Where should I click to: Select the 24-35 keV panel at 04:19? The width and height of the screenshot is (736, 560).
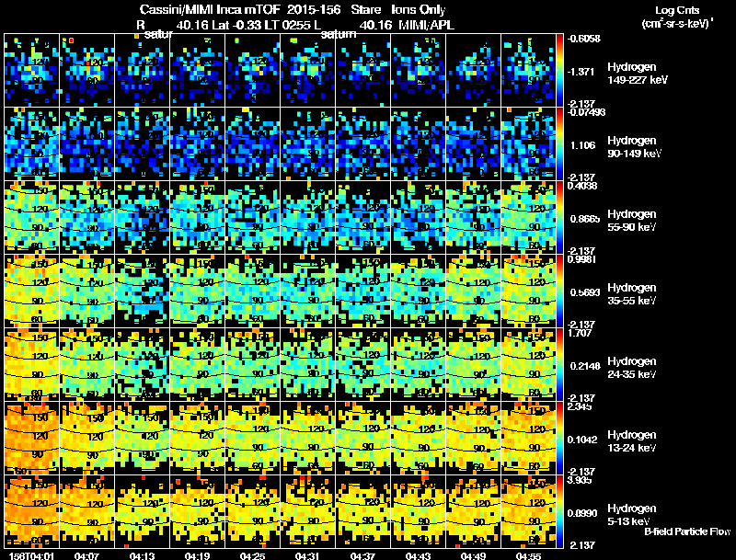pos(198,365)
